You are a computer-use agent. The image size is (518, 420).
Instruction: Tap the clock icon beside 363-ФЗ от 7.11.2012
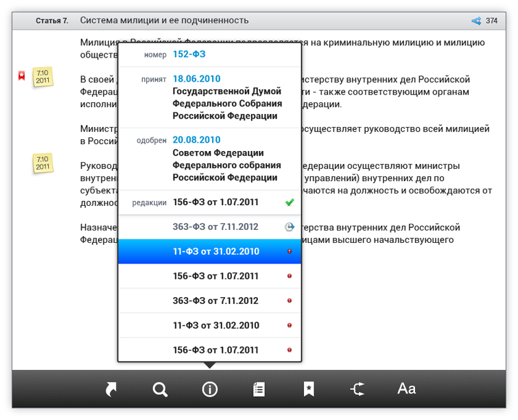tap(290, 226)
